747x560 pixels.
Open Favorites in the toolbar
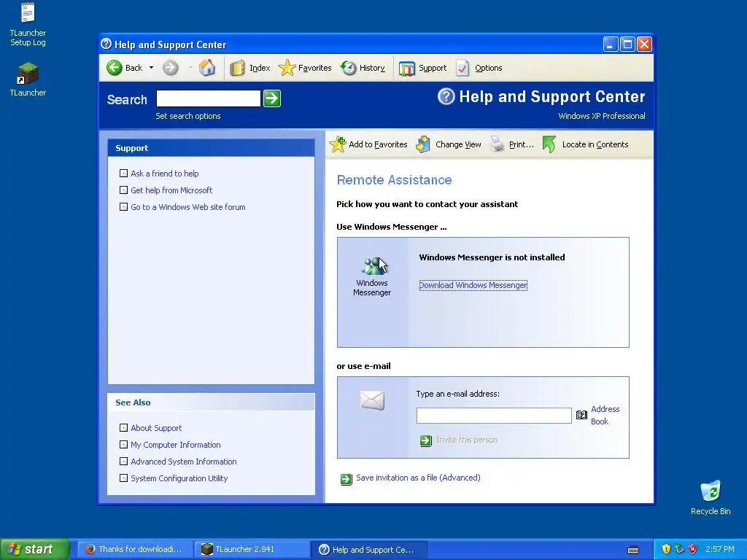(306, 68)
